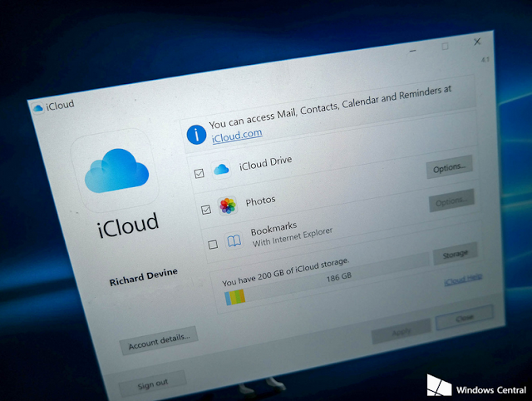The image size is (532, 401).
Task: Click the 'iCloud Drive' label text
Action: point(265,163)
